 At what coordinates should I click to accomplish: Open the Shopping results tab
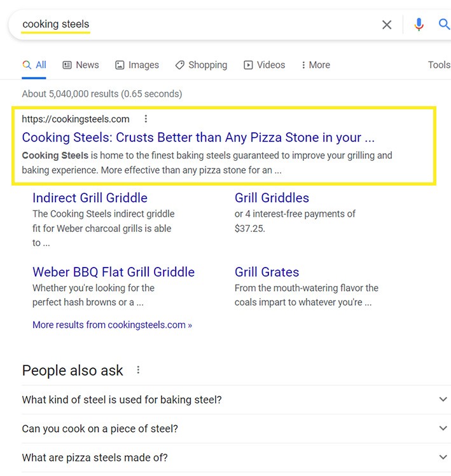pos(201,65)
